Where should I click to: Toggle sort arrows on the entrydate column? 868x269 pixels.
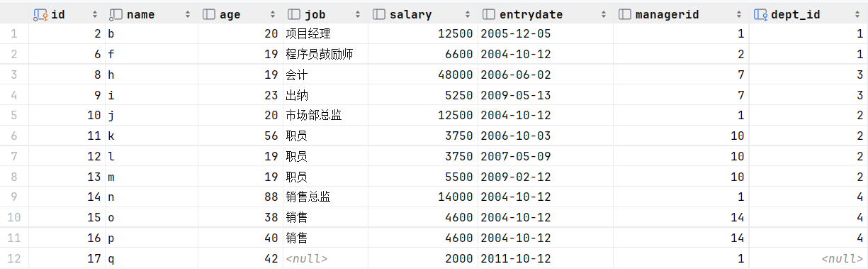click(604, 14)
